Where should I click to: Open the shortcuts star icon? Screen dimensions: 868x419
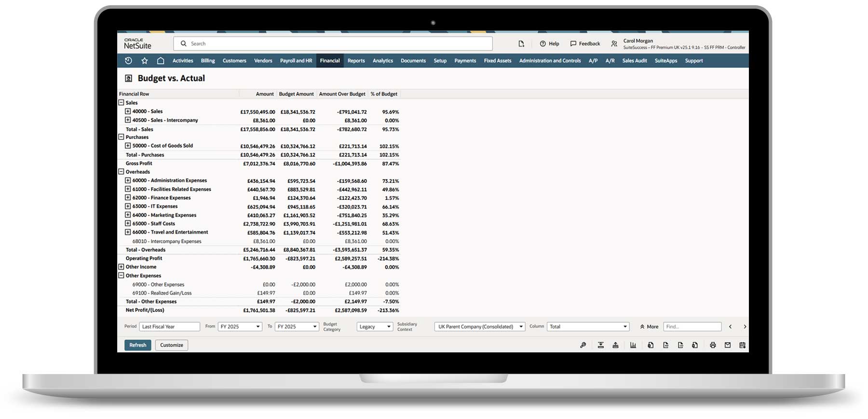point(145,61)
